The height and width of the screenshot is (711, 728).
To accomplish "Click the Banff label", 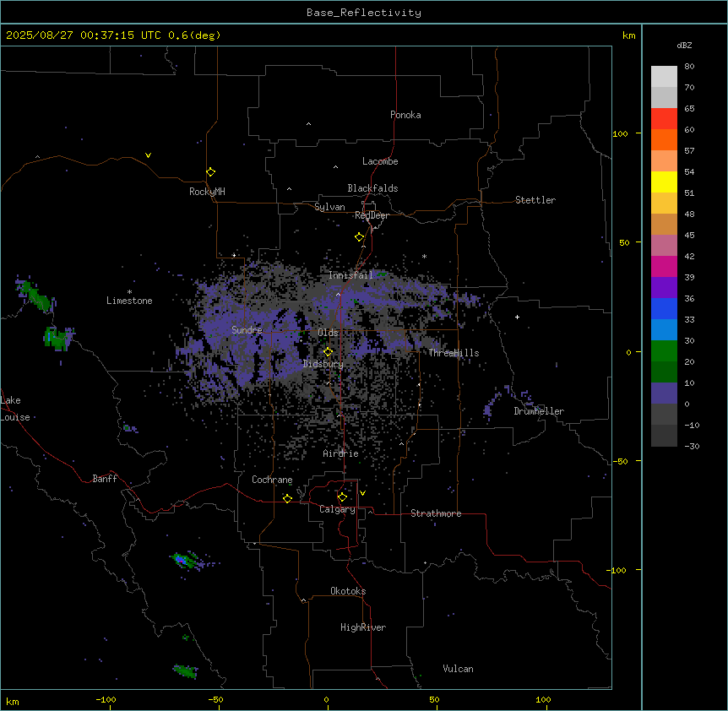I will click(105, 479).
